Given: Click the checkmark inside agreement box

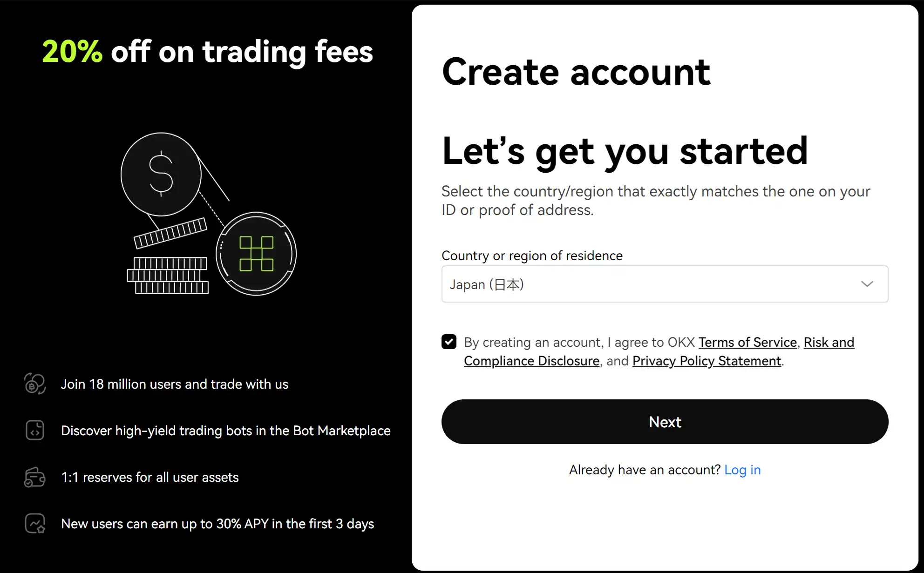Looking at the screenshot, I should 449,342.
